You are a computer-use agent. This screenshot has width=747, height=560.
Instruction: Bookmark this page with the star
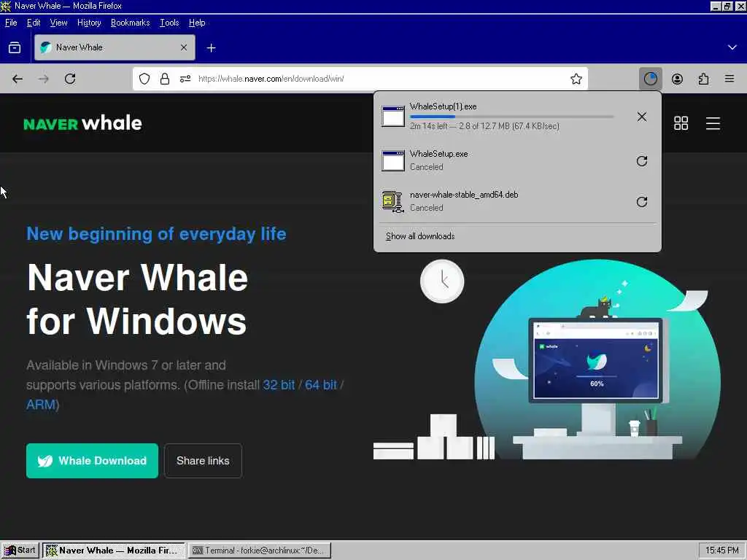pos(576,79)
